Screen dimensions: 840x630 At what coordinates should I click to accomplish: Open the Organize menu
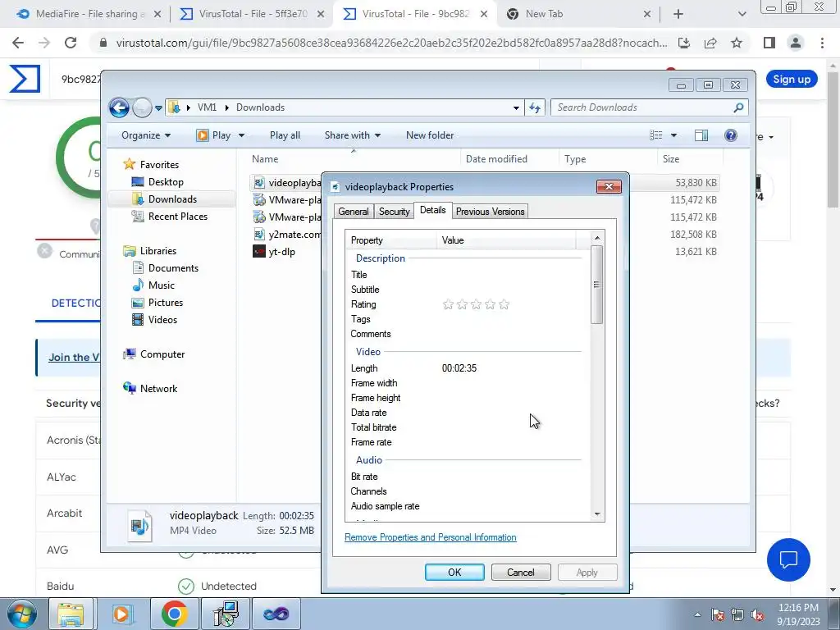pos(146,135)
